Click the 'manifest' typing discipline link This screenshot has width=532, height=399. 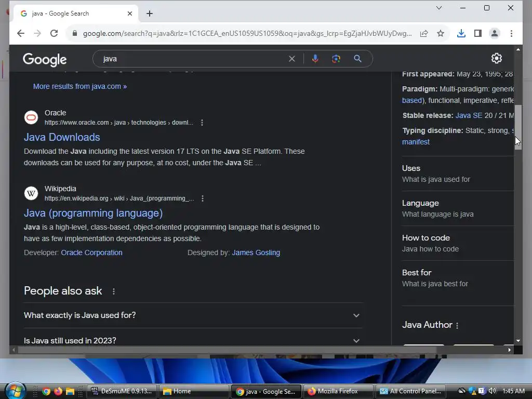(416, 142)
